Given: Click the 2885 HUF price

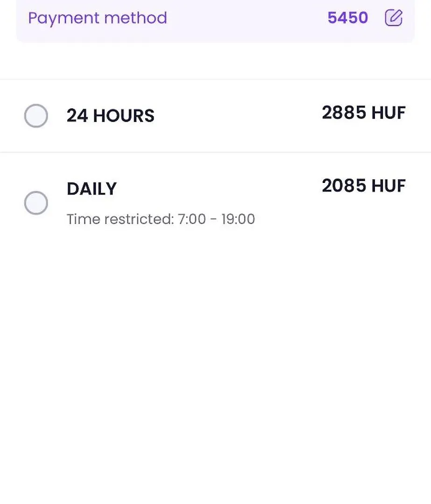Looking at the screenshot, I should [x=363, y=112].
